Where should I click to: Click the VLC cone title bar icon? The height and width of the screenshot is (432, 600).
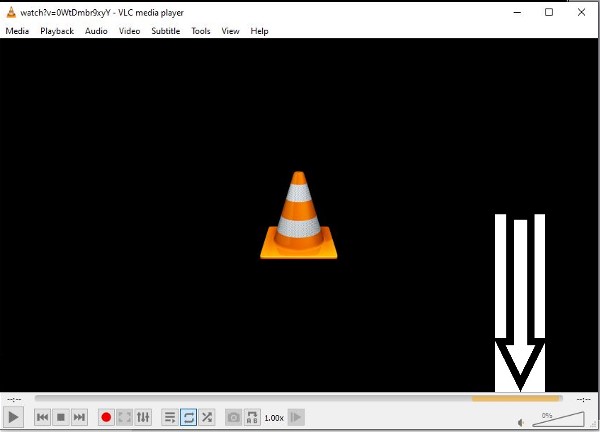tap(11, 12)
